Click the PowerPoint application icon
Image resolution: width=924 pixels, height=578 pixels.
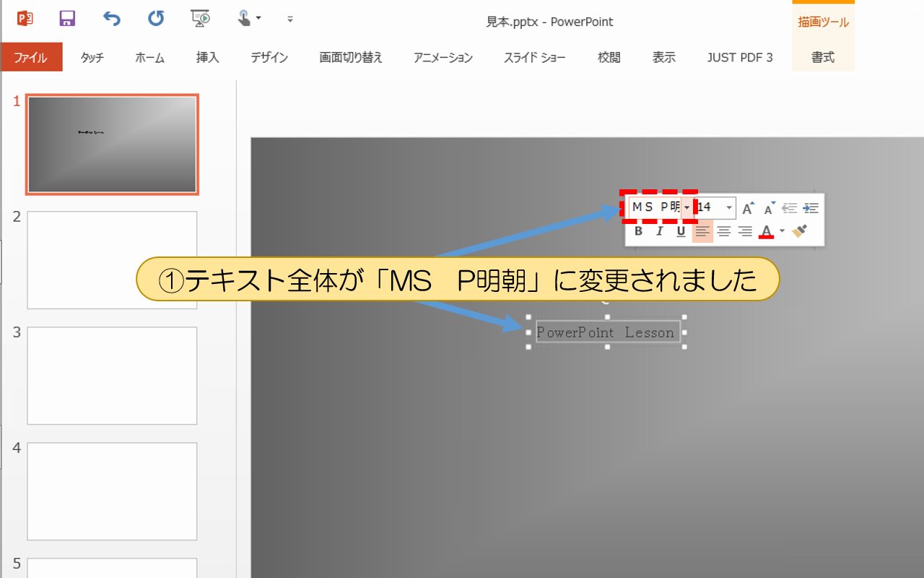(x=25, y=18)
